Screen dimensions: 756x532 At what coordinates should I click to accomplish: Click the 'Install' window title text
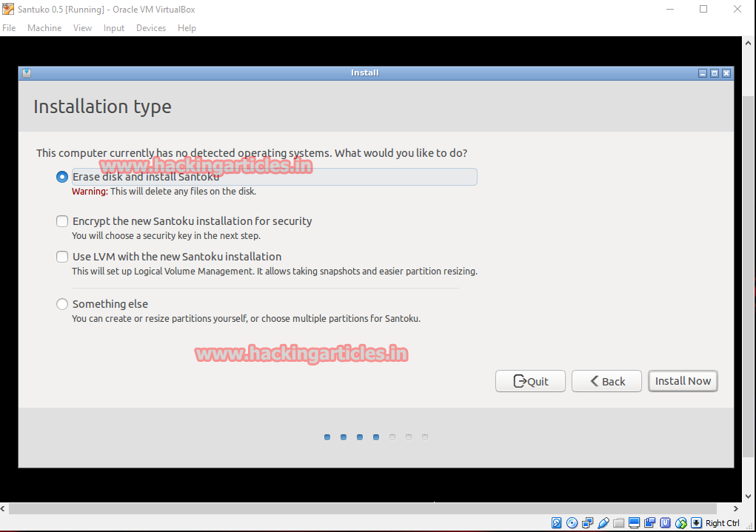[365, 73]
